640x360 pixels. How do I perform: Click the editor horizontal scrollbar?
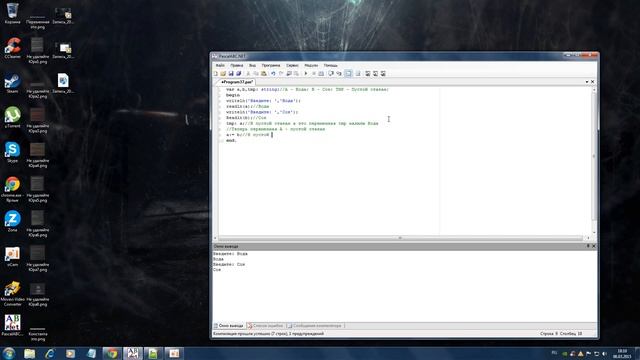(x=400, y=238)
